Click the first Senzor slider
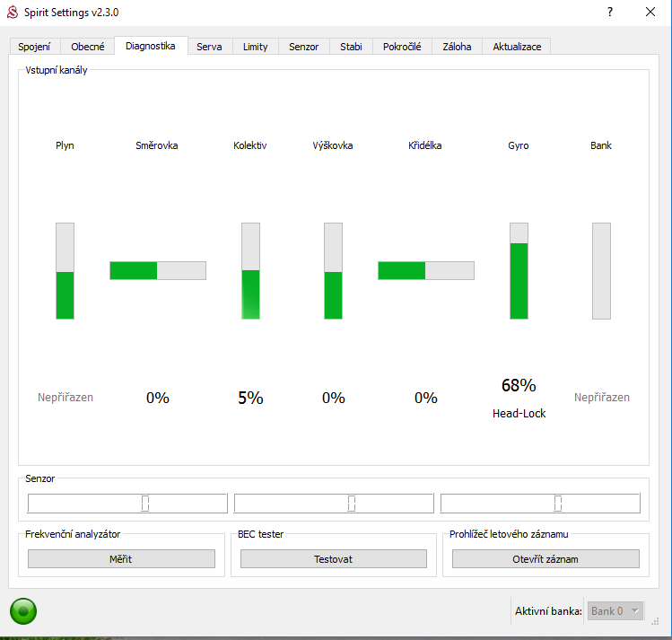Viewport: 672px width, 640px height. (x=127, y=504)
